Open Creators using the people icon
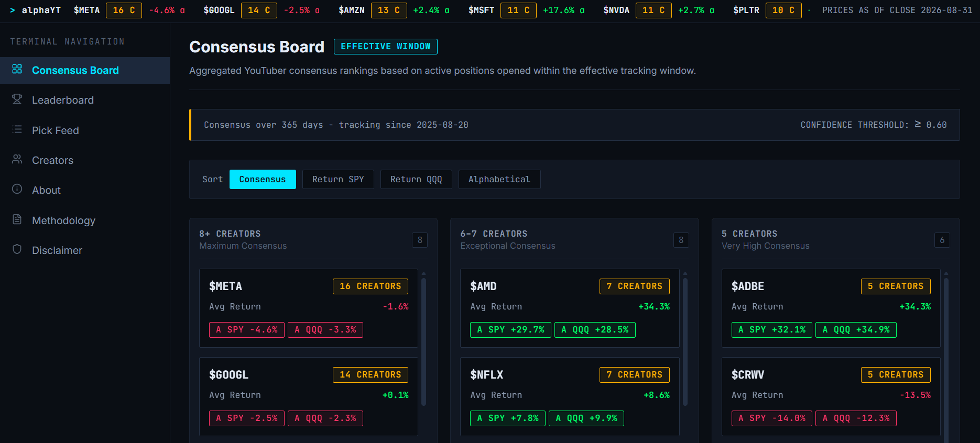Screen dimensions: 980x443 coord(17,159)
